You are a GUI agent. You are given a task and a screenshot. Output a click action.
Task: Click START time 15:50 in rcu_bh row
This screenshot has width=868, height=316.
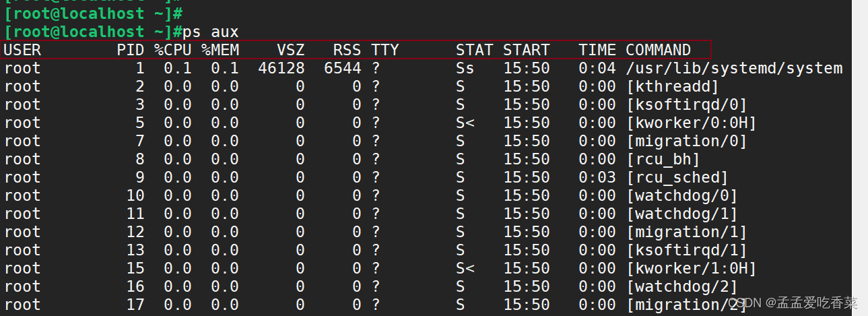coord(527,159)
